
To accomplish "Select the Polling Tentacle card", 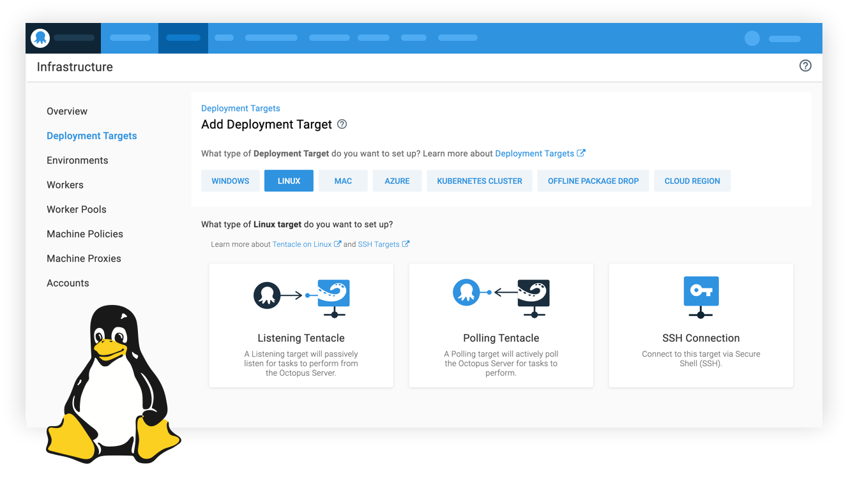I will click(x=501, y=325).
